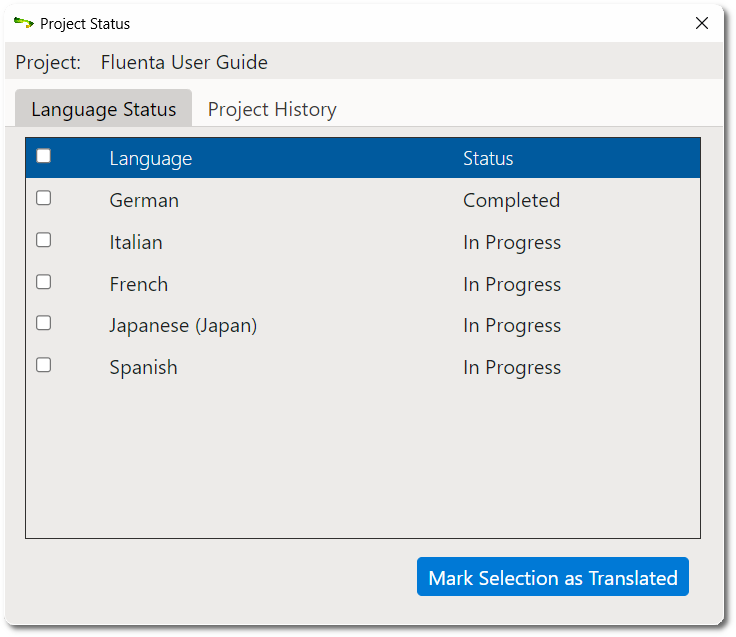Select the German row text
Screen dimensions: 736x637
coord(144,200)
